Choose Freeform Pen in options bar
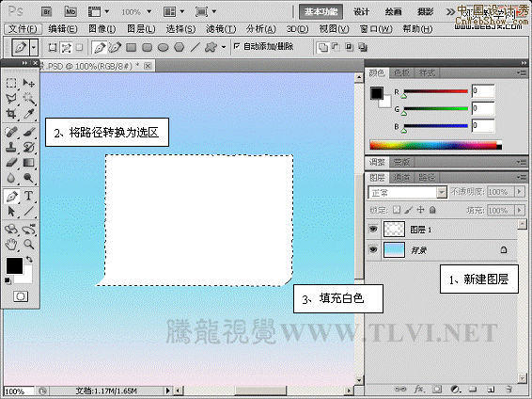The image size is (532, 399). coord(115,47)
